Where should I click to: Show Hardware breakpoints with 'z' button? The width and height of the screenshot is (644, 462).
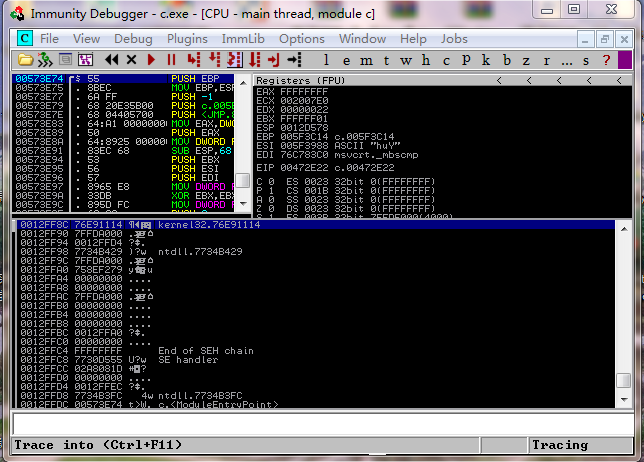click(x=526, y=61)
